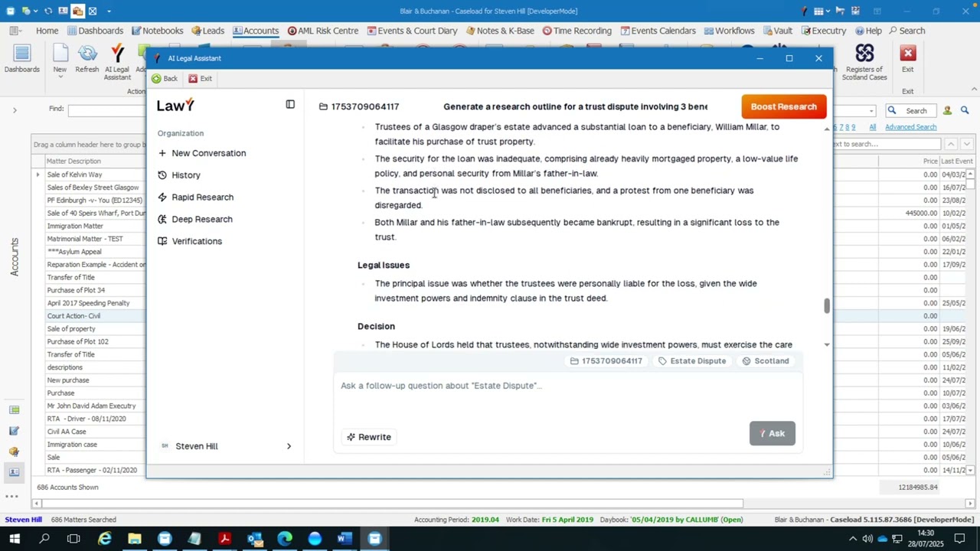The width and height of the screenshot is (980, 551).
Task: Open the AML Risk Centre tab
Action: (322, 31)
